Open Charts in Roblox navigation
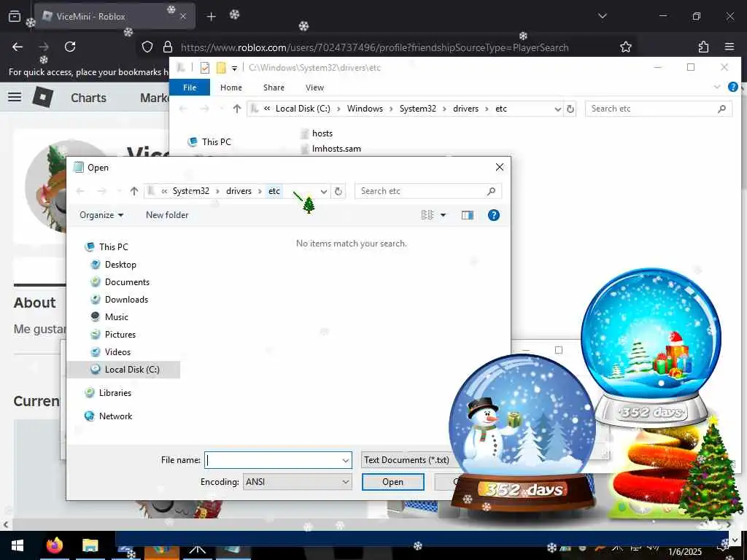The width and height of the screenshot is (747, 560). pyautogui.click(x=88, y=98)
